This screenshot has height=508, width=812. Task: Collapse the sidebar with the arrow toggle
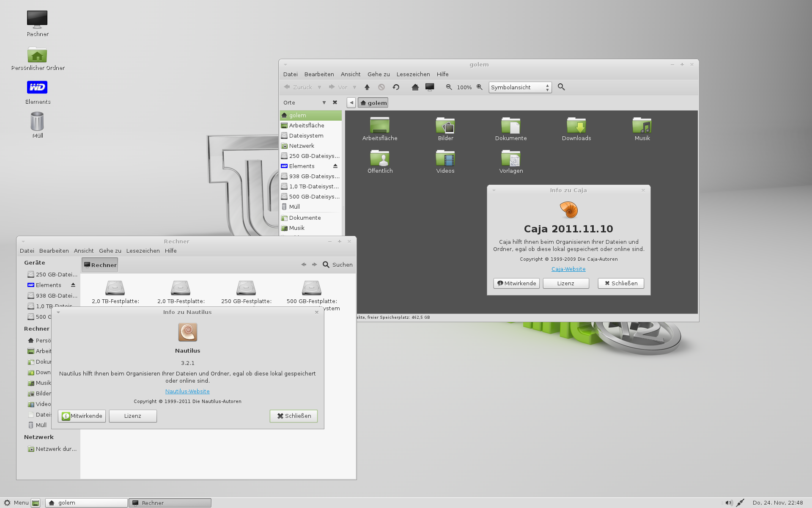pos(351,102)
